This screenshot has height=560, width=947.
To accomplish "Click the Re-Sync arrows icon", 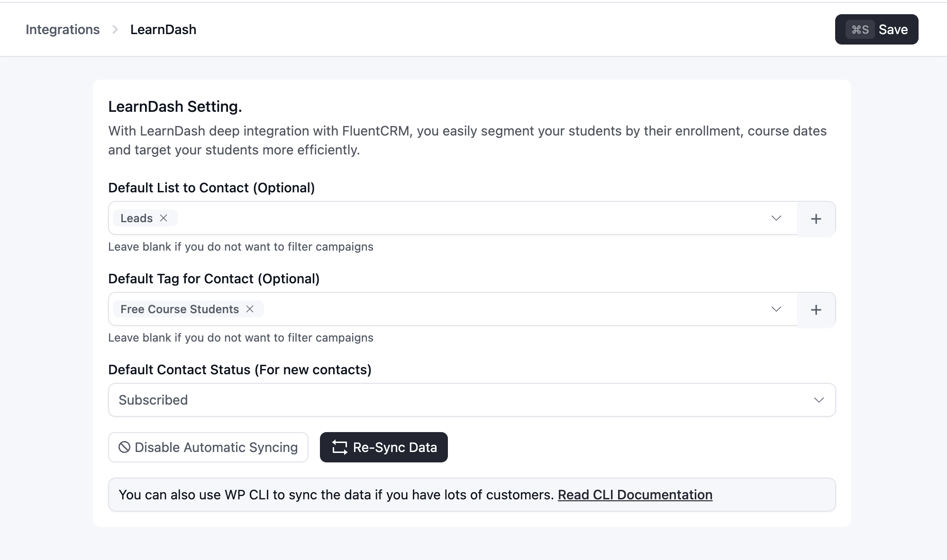I will (x=339, y=447).
